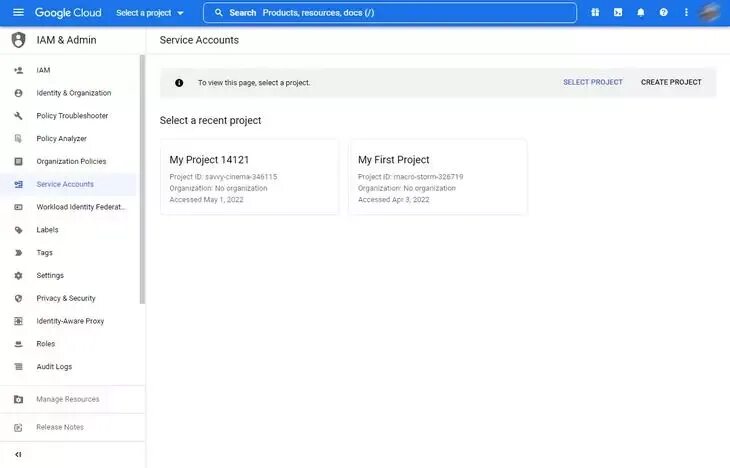Click the sidebar vertical scrollbar
The width and height of the screenshot is (730, 468).
click(x=142, y=180)
